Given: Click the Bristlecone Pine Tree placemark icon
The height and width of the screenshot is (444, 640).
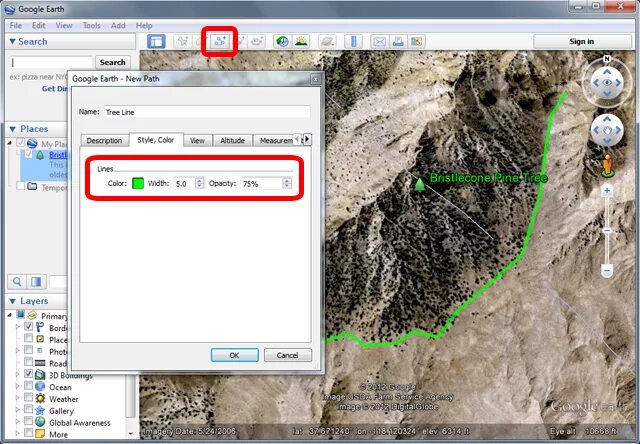Looking at the screenshot, I should click(x=419, y=184).
